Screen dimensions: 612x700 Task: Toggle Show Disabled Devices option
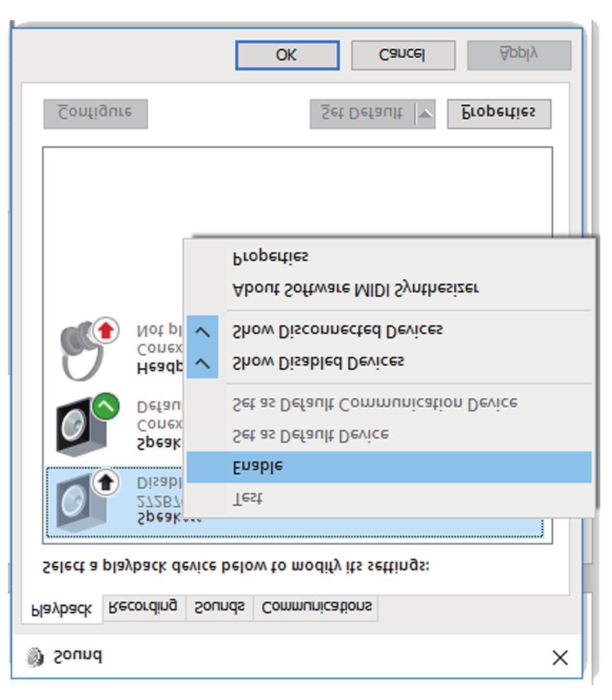pos(389,362)
